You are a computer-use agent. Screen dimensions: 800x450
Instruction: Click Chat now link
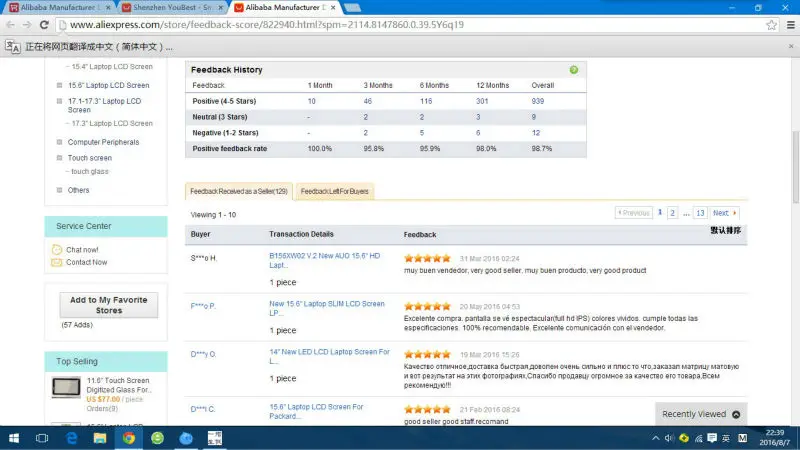(x=82, y=249)
